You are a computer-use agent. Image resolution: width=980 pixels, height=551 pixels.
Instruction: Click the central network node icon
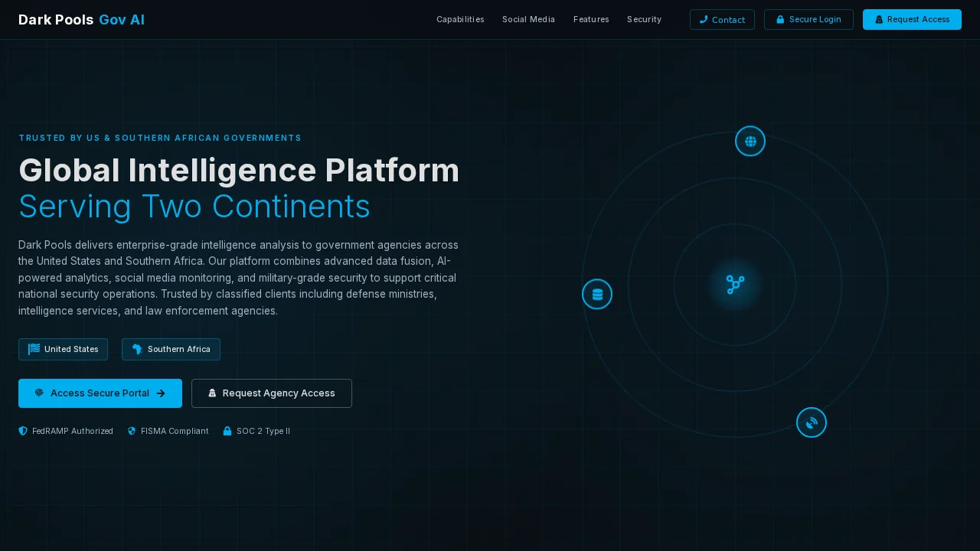click(x=735, y=285)
